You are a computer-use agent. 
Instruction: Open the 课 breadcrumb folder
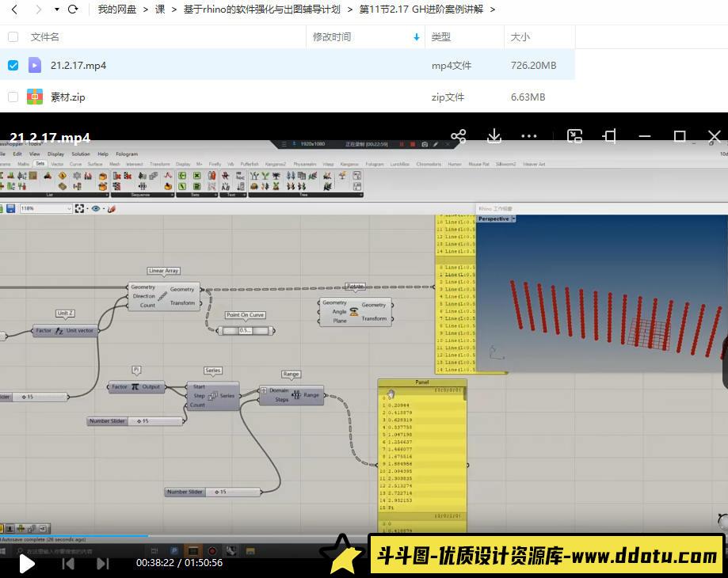pyautogui.click(x=160, y=10)
